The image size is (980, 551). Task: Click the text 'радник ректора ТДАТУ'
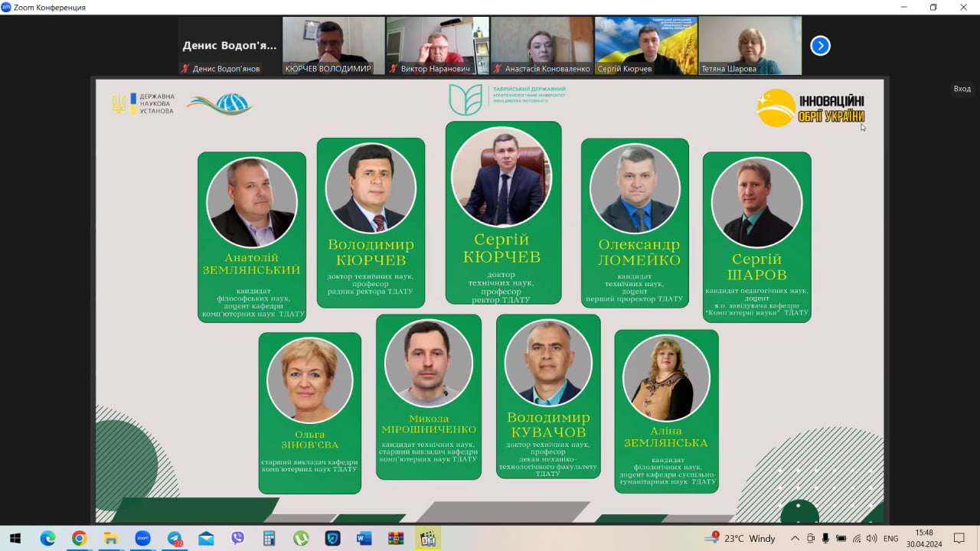[x=371, y=292]
